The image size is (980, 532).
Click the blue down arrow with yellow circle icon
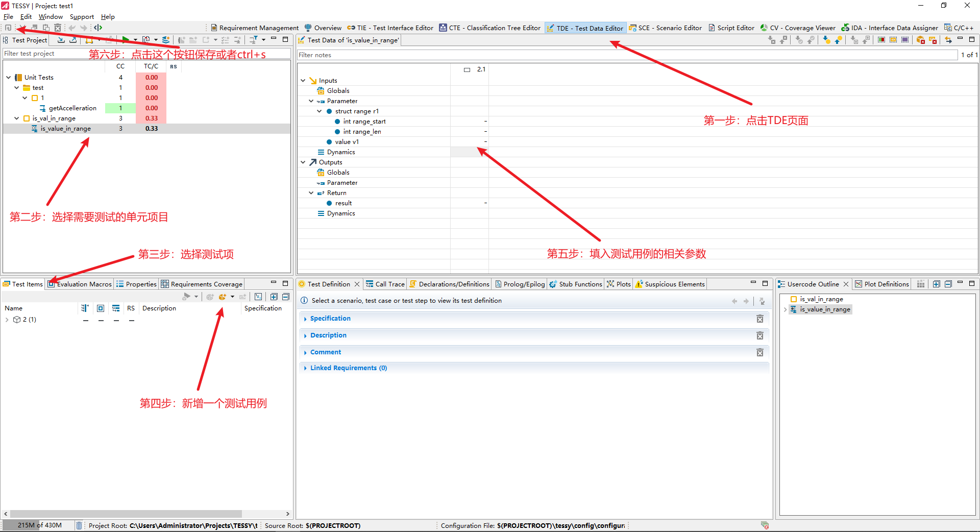click(x=827, y=40)
